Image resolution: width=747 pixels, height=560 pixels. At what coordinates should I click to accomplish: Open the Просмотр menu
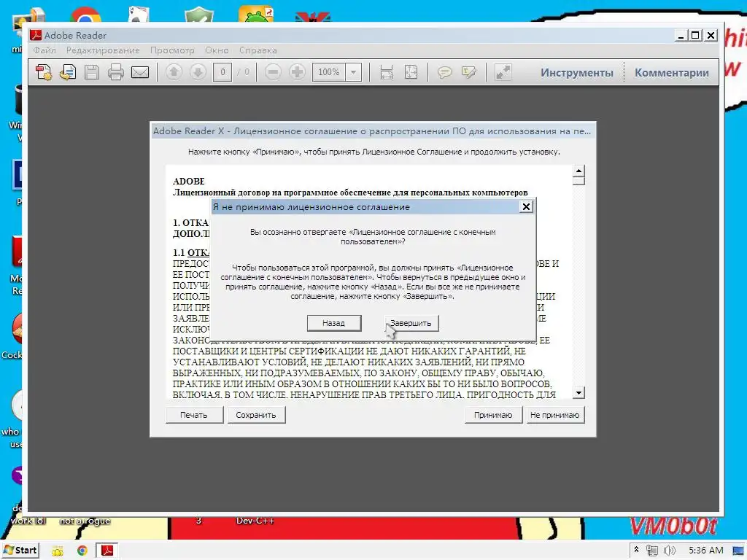coord(172,50)
